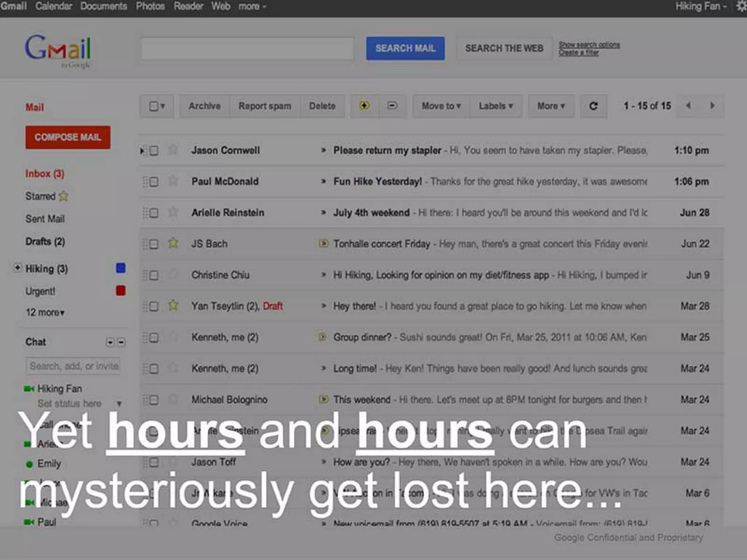Click importance marker on Please return my stapler
Viewport: 747px width, 560px height.
323,150
